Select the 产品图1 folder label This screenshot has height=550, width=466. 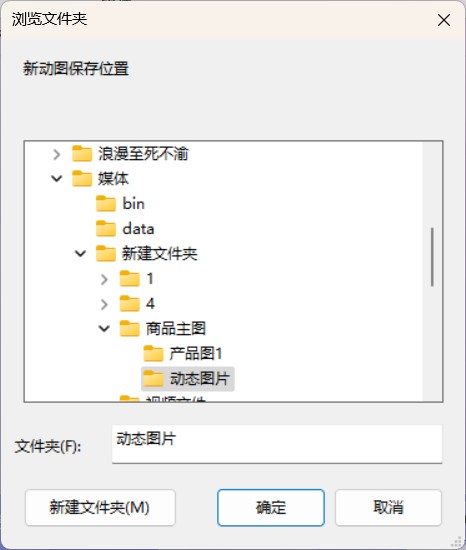pyautogui.click(x=196, y=353)
